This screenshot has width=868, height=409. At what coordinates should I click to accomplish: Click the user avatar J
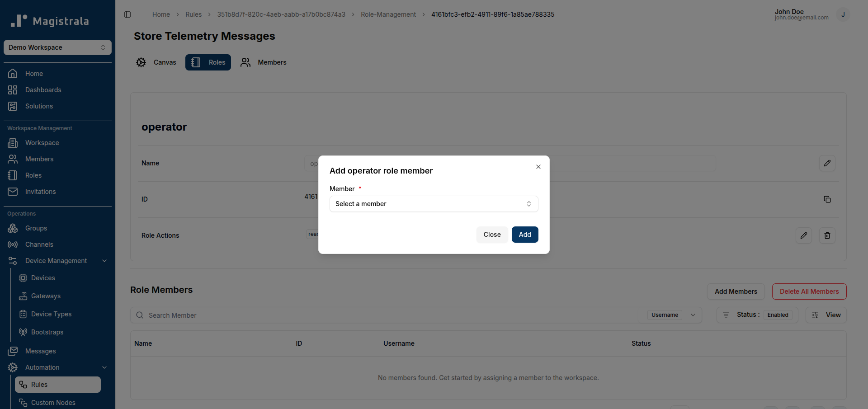click(843, 14)
